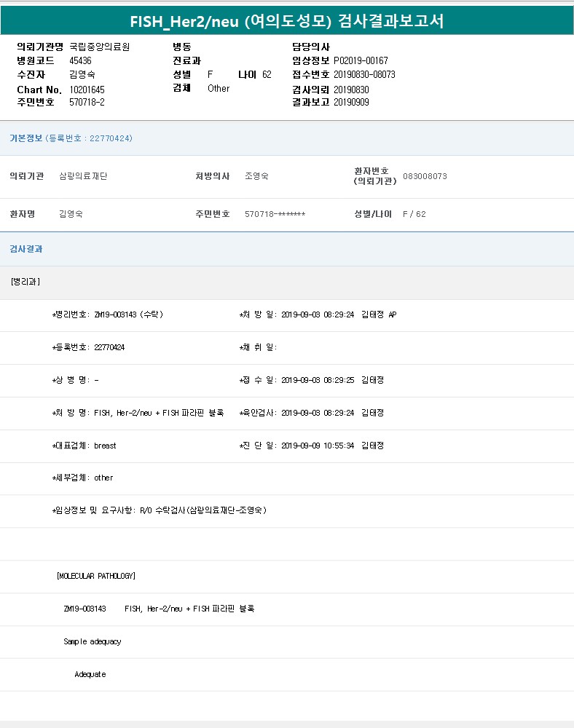
Task: Select the representative specimen value 'breast'
Action: [x=105, y=446]
